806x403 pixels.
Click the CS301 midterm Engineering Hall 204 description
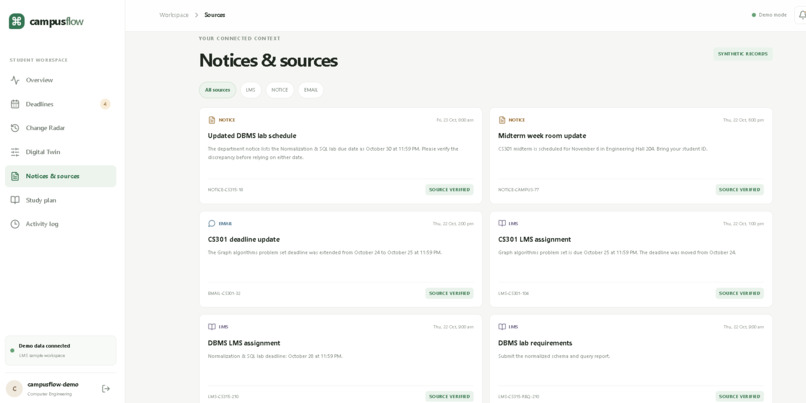click(x=602, y=149)
